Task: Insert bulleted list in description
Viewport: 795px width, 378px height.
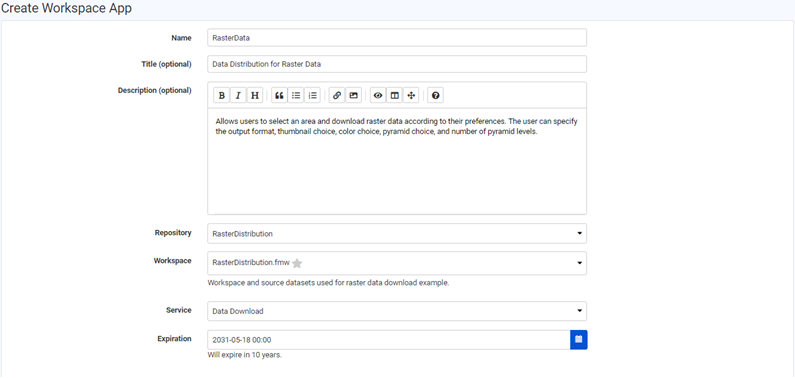Action: coord(296,95)
